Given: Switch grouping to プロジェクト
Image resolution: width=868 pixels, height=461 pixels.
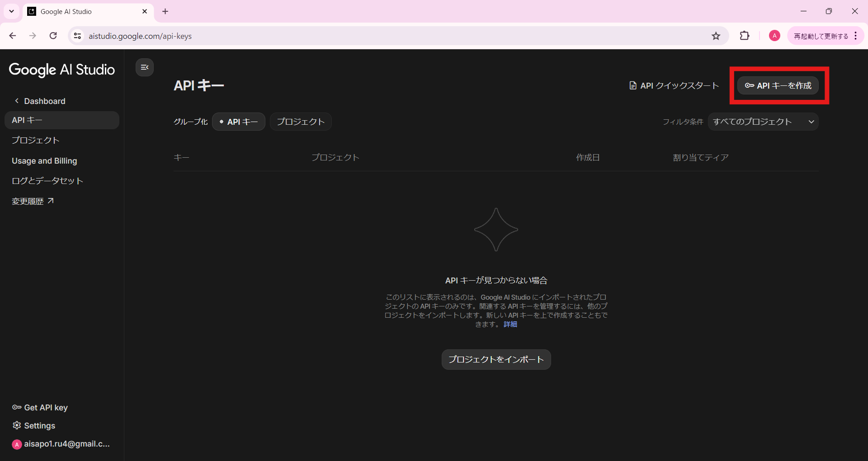Looking at the screenshot, I should (300, 121).
